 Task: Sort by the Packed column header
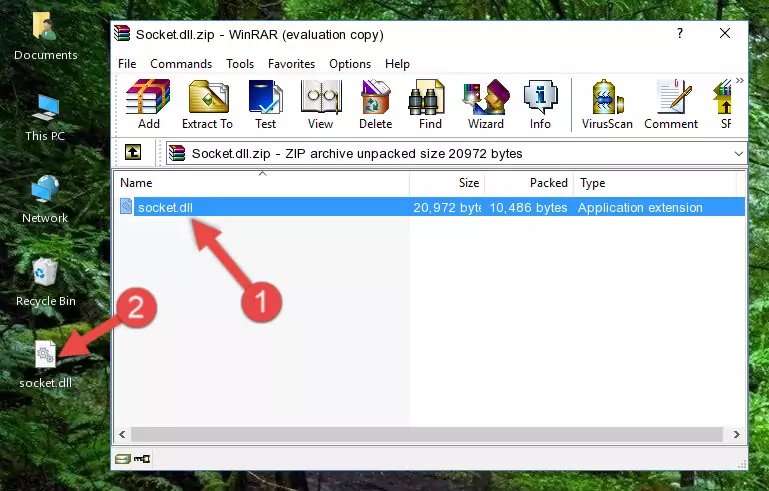pos(529,183)
